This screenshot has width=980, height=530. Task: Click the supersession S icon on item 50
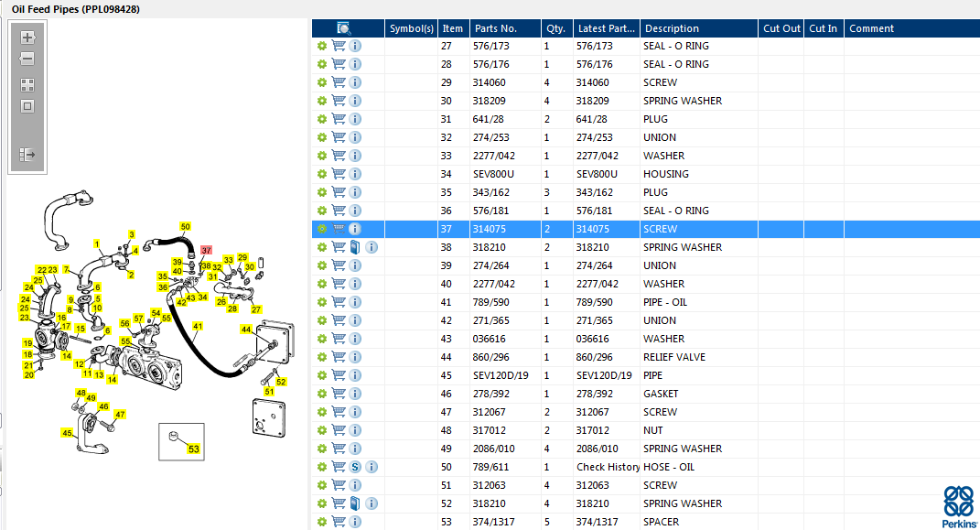coord(355,467)
